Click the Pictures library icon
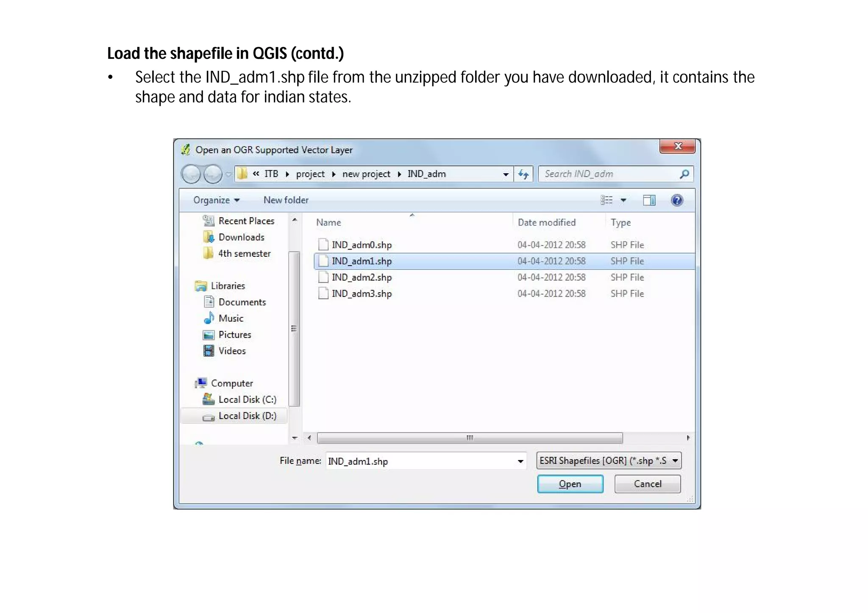868x613 pixels. [x=208, y=335]
